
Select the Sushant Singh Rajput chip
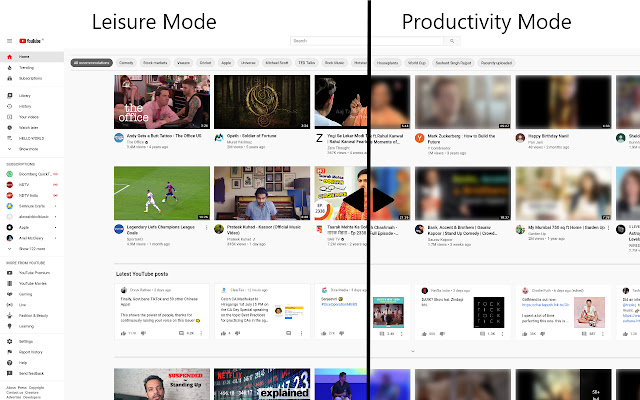(453, 63)
